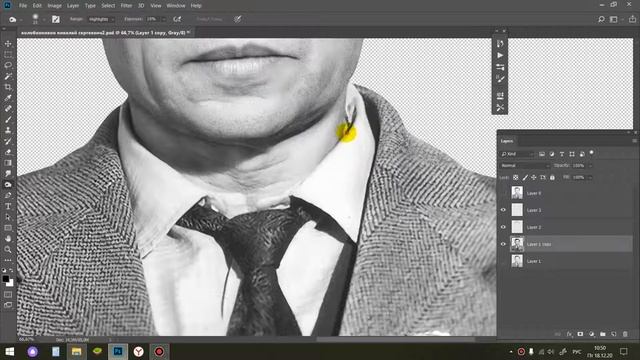Select the Move tool
This screenshot has width=640, height=360.
tap(8, 44)
